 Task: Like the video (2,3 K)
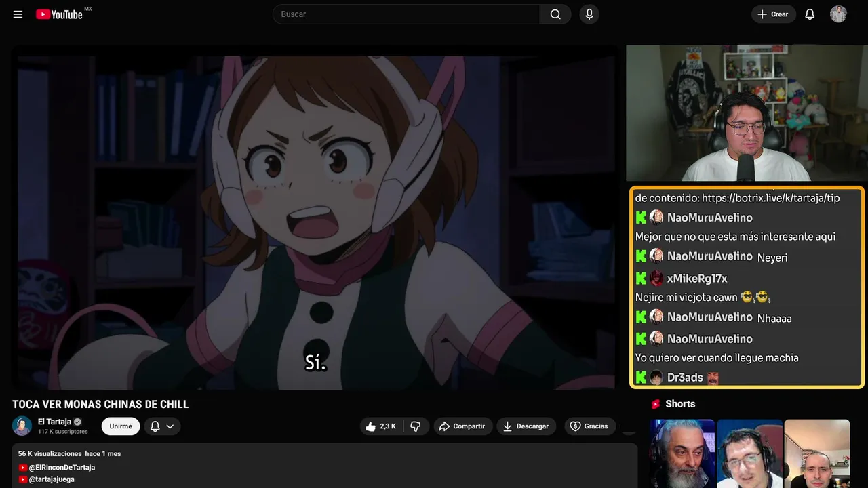(381, 426)
